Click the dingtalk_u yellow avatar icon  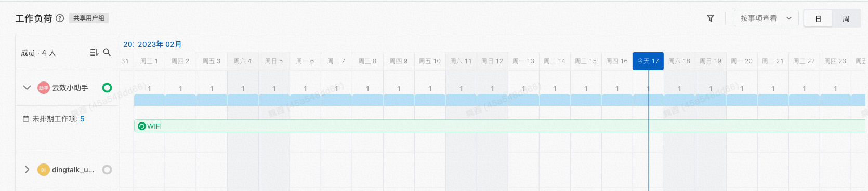tap(44, 170)
